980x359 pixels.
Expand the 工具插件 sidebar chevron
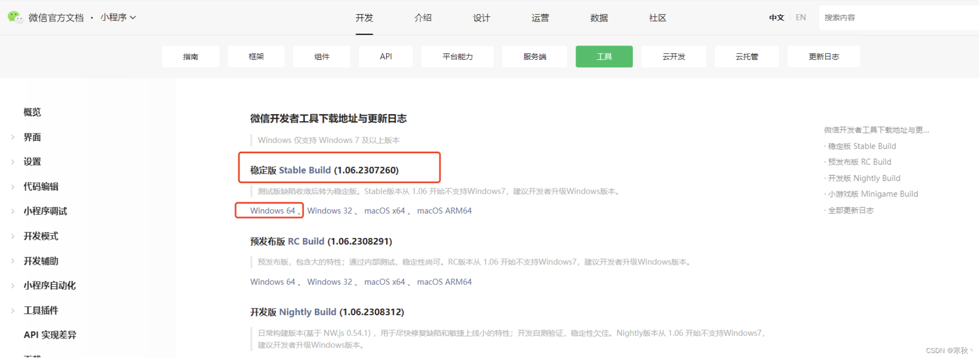pos(13,310)
